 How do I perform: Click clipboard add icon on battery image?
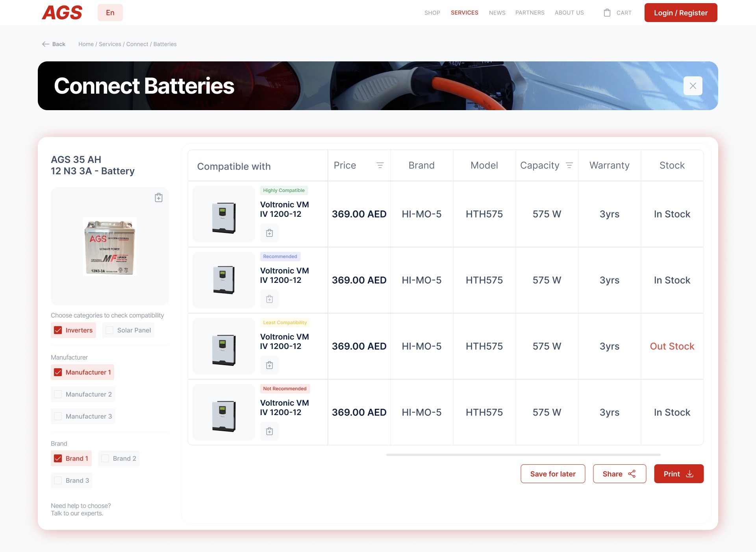(x=159, y=198)
